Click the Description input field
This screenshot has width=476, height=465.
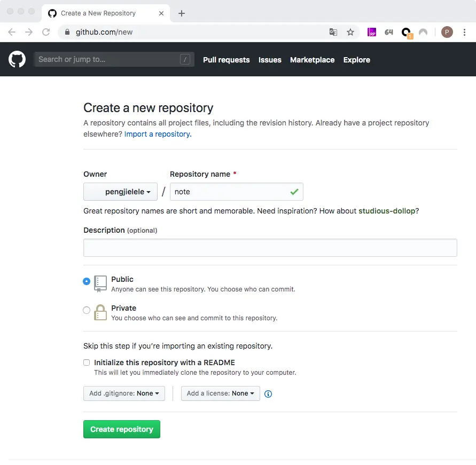point(270,248)
